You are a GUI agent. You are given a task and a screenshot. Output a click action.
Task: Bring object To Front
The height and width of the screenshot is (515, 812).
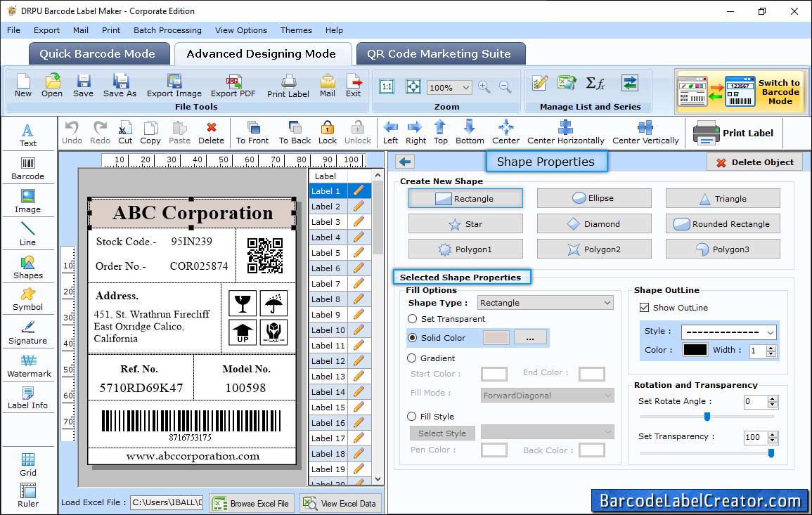click(252, 133)
